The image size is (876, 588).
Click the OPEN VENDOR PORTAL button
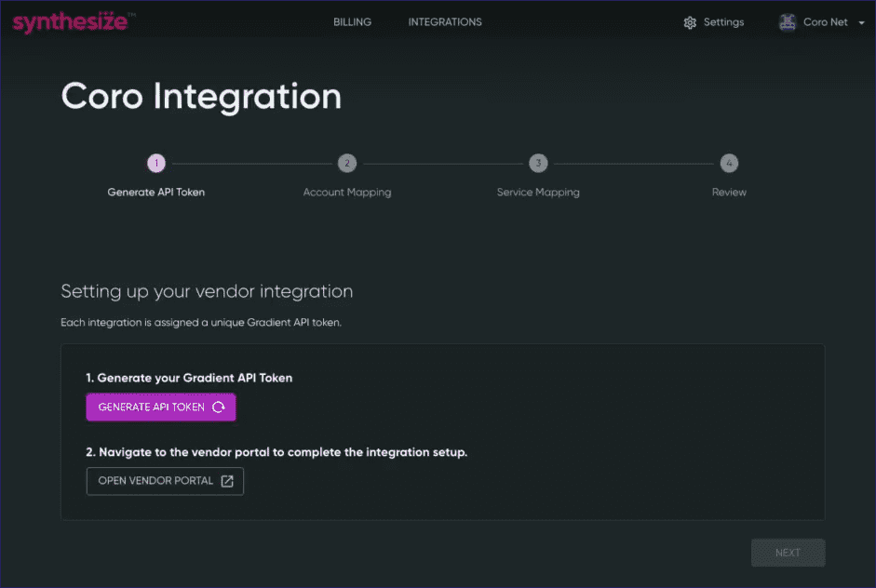(x=165, y=480)
